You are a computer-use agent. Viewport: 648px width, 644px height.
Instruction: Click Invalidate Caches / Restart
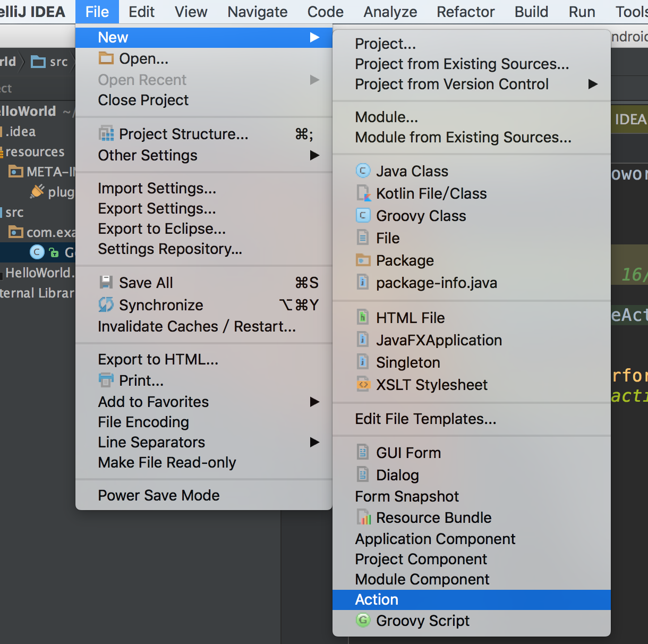point(197,326)
